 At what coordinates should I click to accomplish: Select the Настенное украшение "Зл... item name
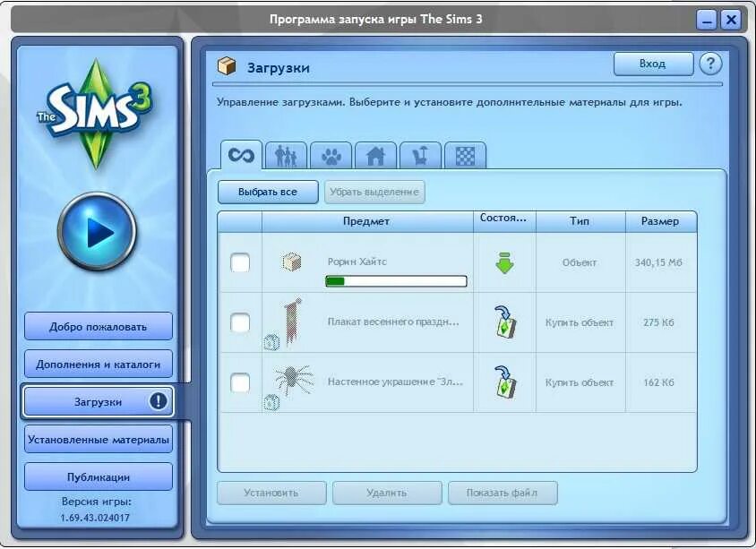(x=395, y=382)
